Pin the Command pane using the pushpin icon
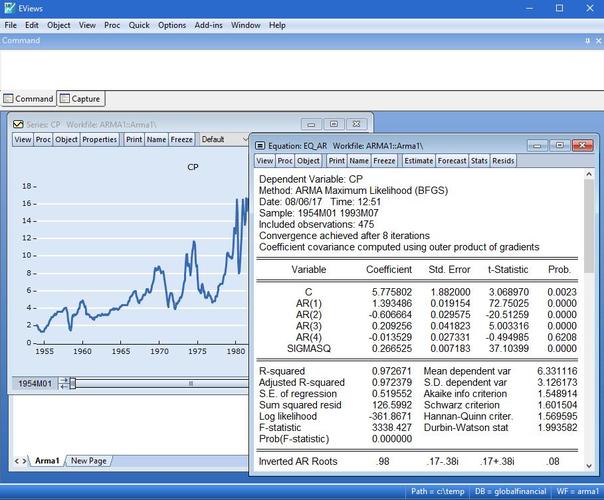Image resolution: width=604 pixels, height=500 pixels. (587, 40)
